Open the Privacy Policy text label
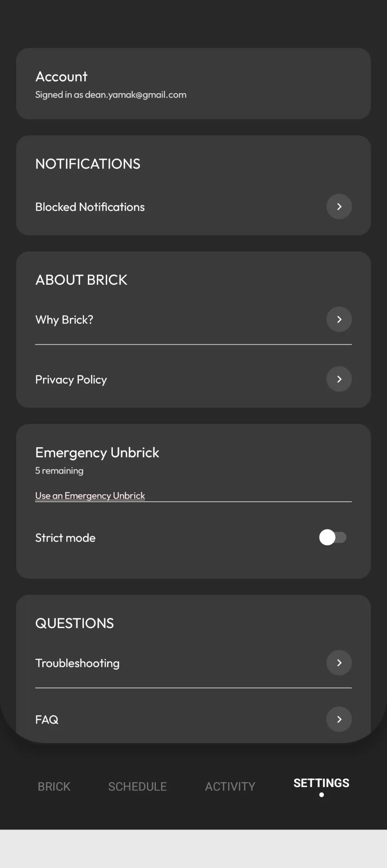The width and height of the screenshot is (387, 868). click(x=71, y=380)
